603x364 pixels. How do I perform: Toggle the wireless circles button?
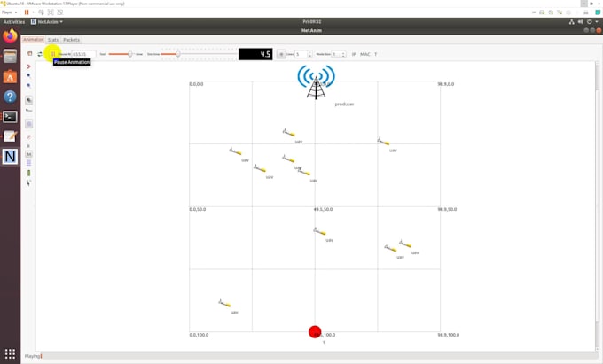pos(29,124)
